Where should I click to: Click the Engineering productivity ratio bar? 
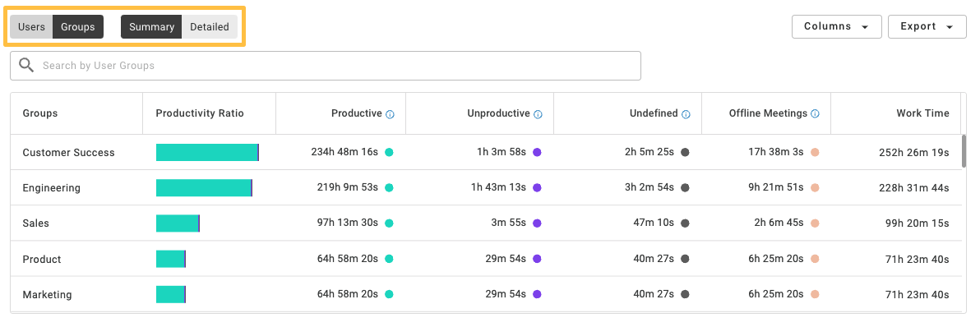tap(205, 188)
